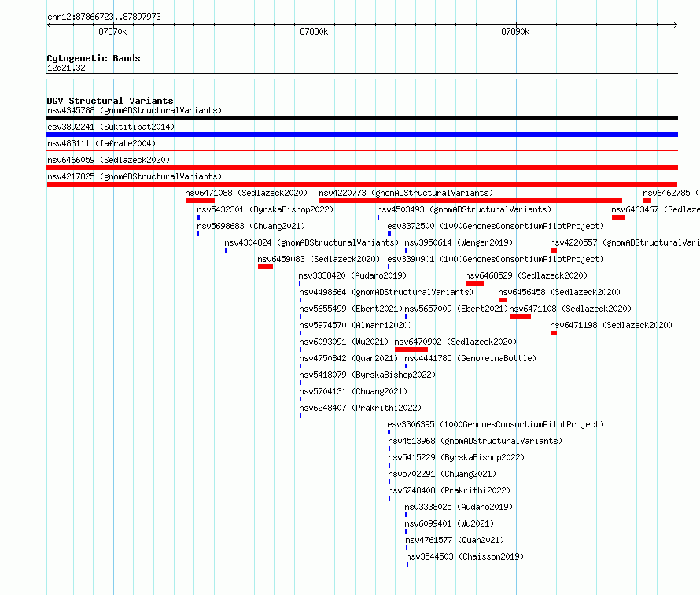Open nsv4503493 (gnomADStructuralVariants) label
Image resolution: width=700 pixels, height=595 pixels.
pos(464,209)
